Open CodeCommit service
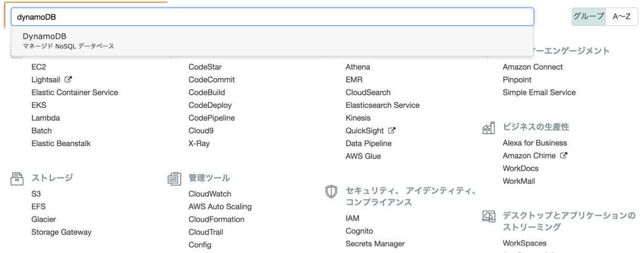Image resolution: width=644 pixels, height=253 pixels. tap(212, 80)
